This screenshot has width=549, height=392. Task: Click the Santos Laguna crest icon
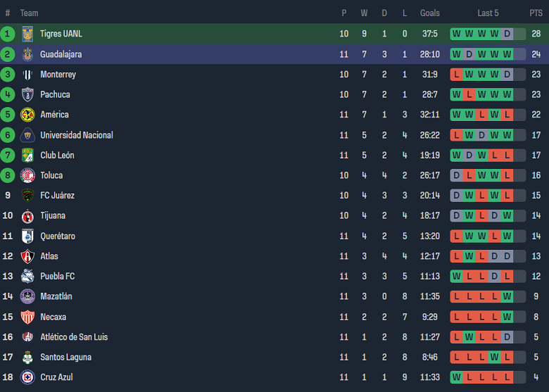27,357
